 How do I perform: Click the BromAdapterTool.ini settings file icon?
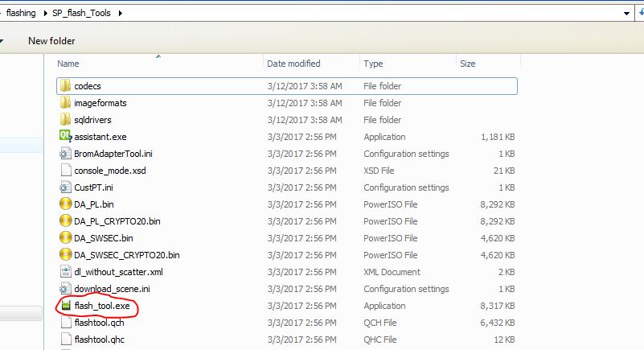pos(65,154)
